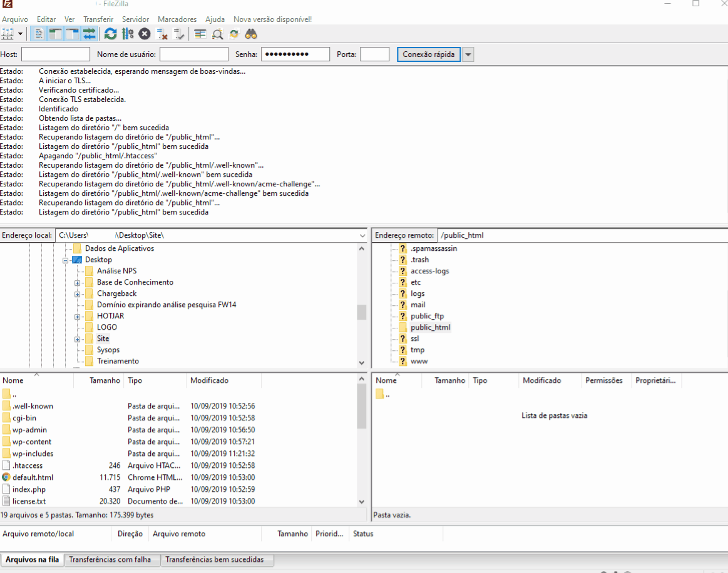Refresh the file and folder lists

pos(111,34)
